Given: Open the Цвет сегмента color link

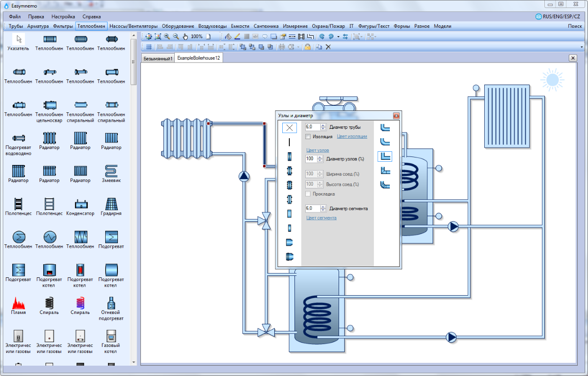Looking at the screenshot, I should (x=321, y=218).
